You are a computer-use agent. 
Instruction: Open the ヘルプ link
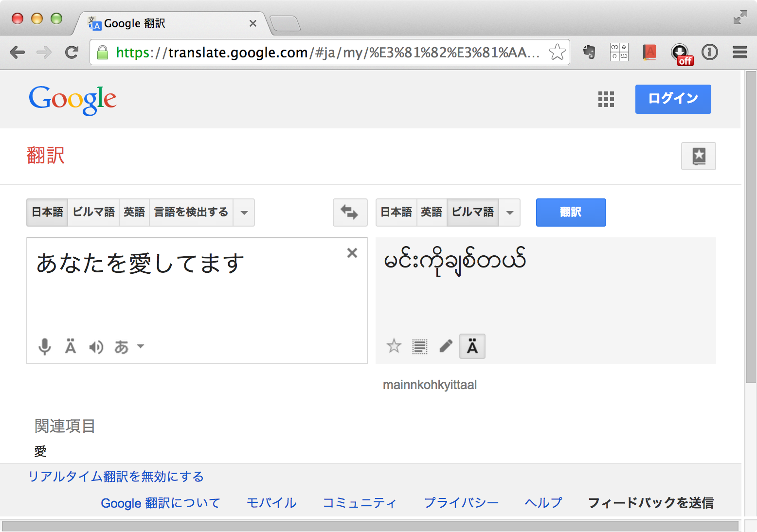[543, 503]
